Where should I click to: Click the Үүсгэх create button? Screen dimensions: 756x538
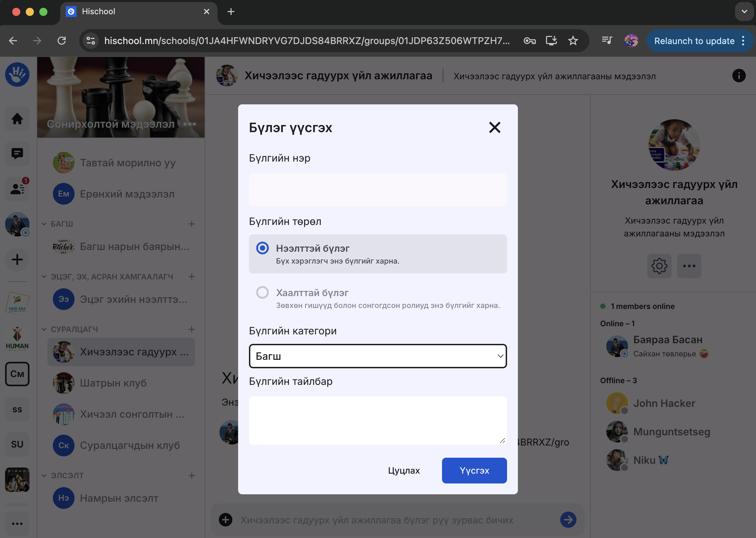tap(474, 471)
